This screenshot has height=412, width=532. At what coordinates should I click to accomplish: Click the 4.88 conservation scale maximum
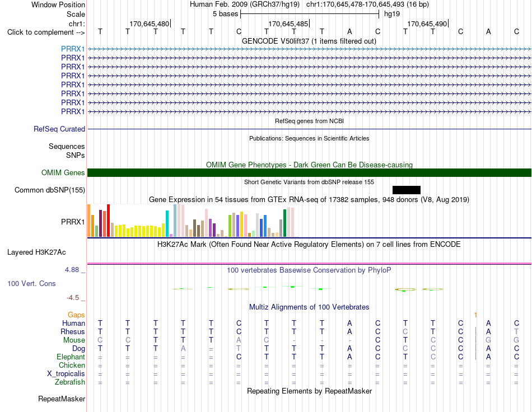[72, 270]
